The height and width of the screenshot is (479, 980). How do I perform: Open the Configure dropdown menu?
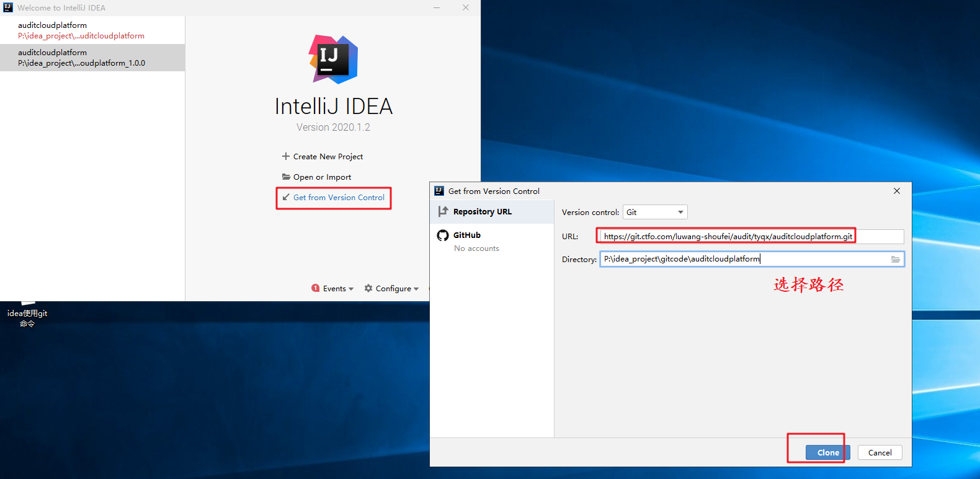pos(397,288)
